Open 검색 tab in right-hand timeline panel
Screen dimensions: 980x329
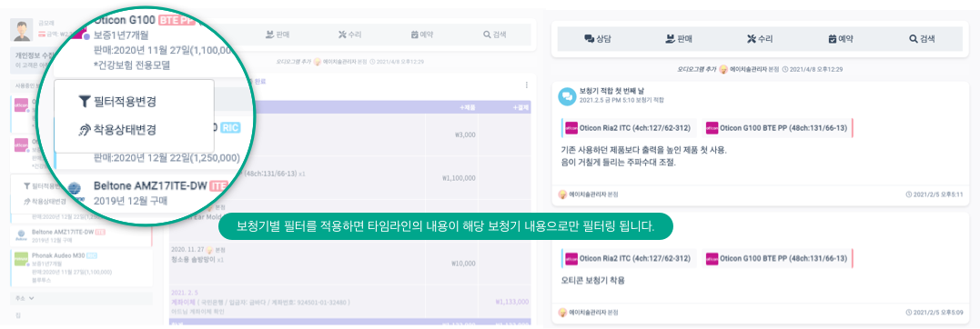[x=922, y=39]
